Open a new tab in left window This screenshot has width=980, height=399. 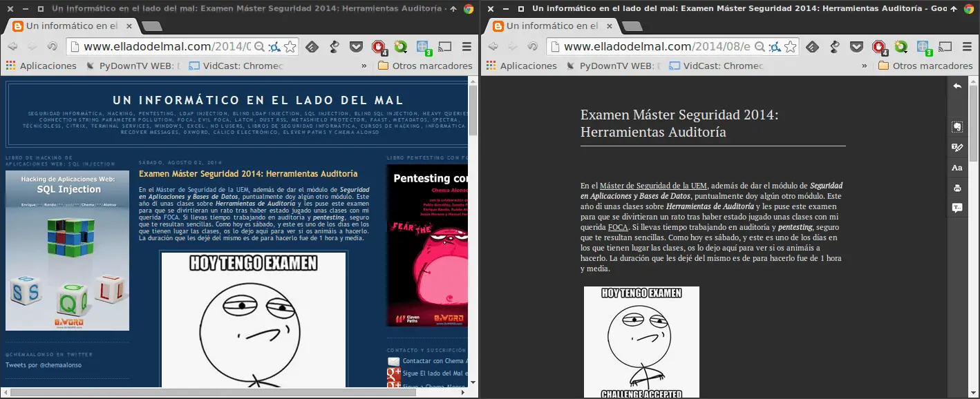coord(152,26)
